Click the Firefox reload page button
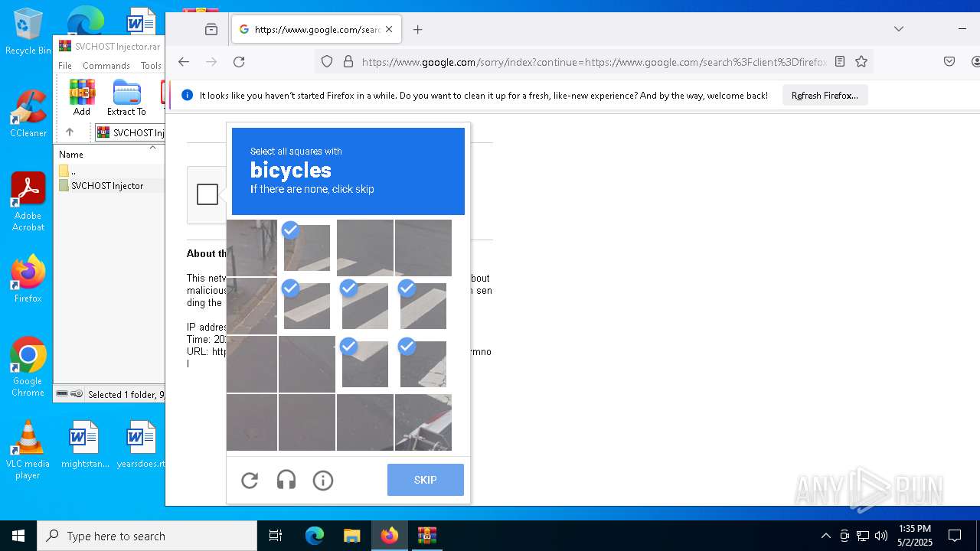This screenshot has height=551, width=980. pyautogui.click(x=239, y=62)
